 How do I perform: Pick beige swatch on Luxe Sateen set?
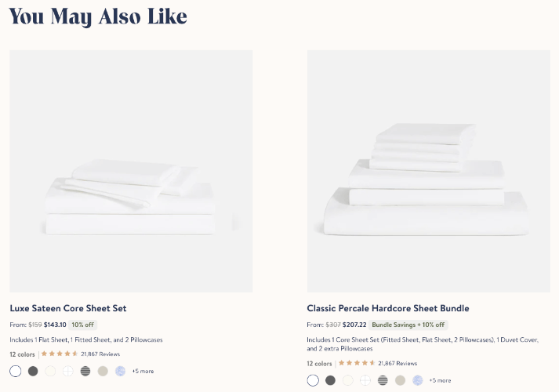(x=103, y=371)
